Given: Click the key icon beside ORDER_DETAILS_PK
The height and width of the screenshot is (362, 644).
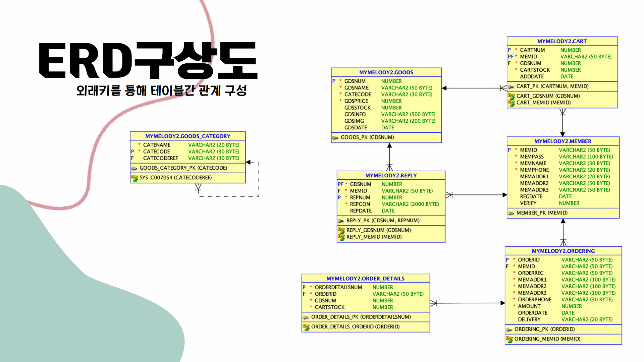Looking at the screenshot, I should click(x=306, y=317).
